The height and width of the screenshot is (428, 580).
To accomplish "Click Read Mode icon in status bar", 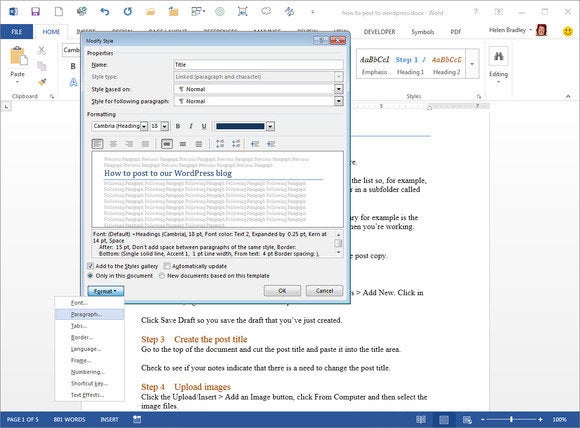I will click(421, 419).
